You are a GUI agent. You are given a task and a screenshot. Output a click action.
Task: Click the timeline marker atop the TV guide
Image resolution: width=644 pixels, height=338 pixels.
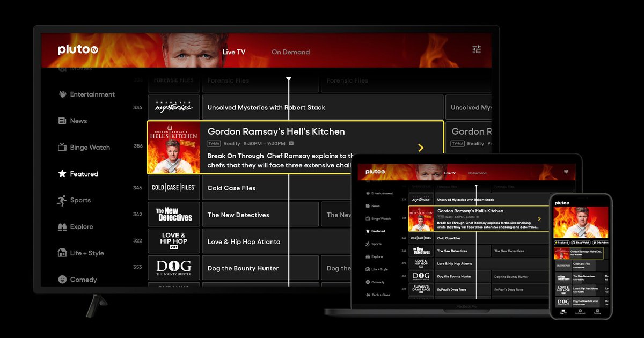click(x=289, y=79)
